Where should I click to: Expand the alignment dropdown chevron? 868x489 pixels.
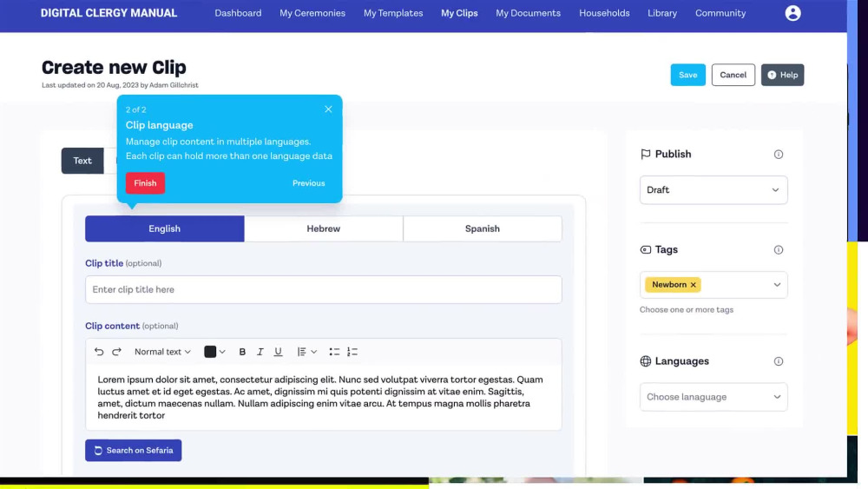click(314, 352)
